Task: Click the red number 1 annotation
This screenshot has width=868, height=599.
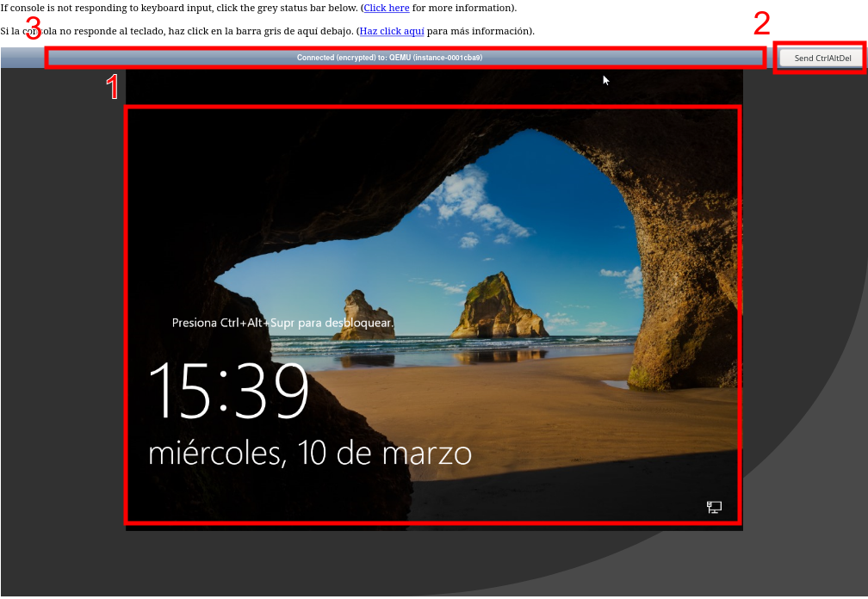Action: point(112,88)
